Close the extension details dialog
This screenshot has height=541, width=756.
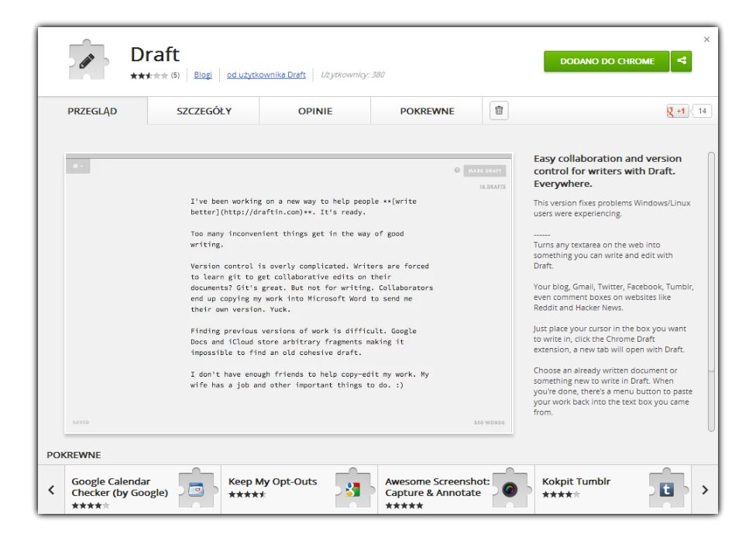coord(707,39)
